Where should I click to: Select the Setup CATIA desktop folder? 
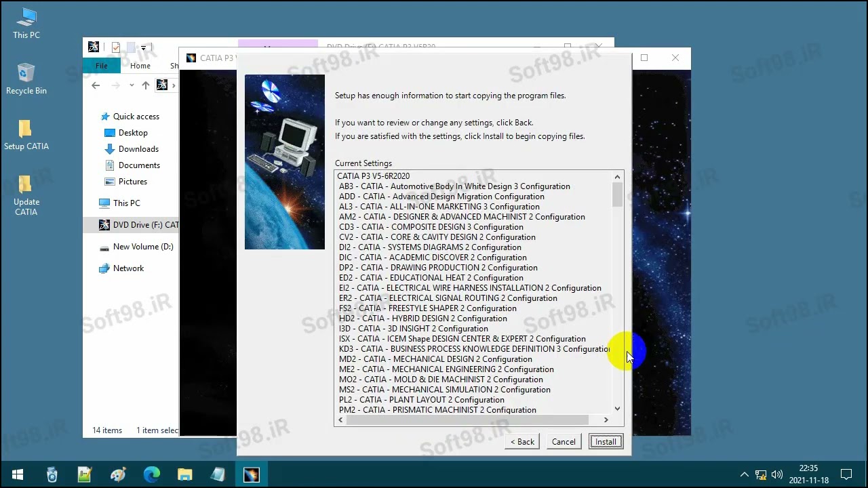click(26, 135)
